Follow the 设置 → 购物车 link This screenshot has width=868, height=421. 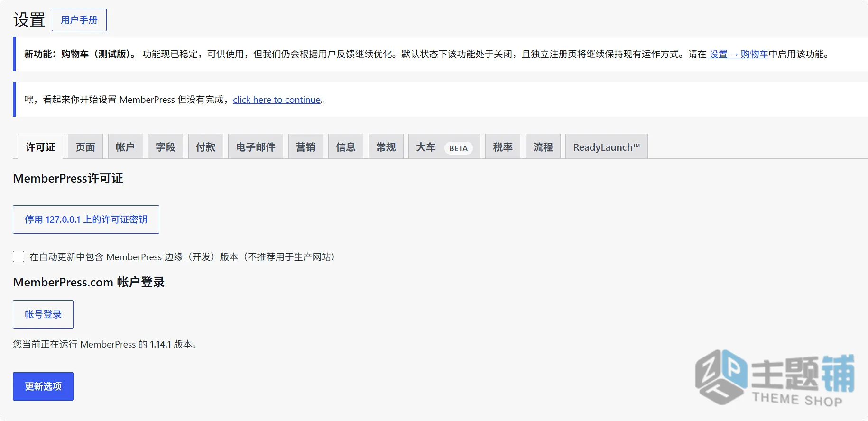[x=738, y=54]
